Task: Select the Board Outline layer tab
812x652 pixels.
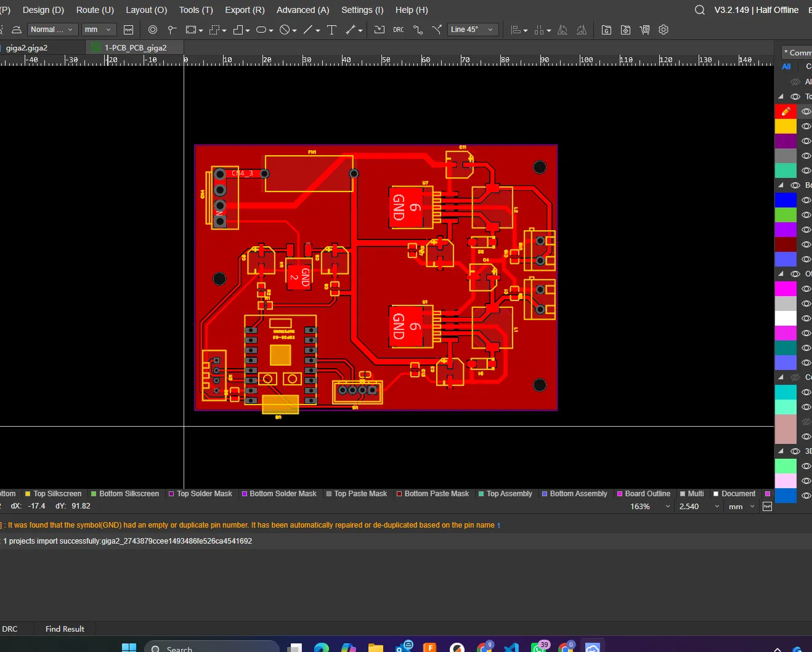Action: [x=643, y=494]
